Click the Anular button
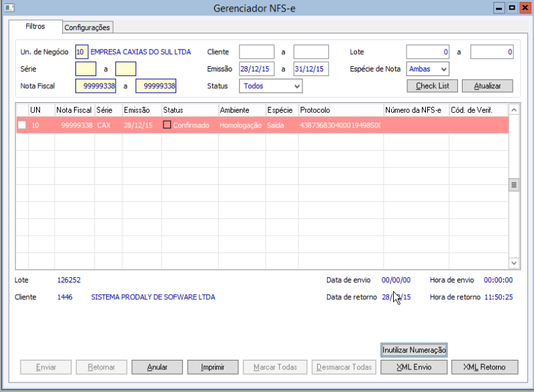The width and height of the screenshot is (534, 392). point(157,367)
